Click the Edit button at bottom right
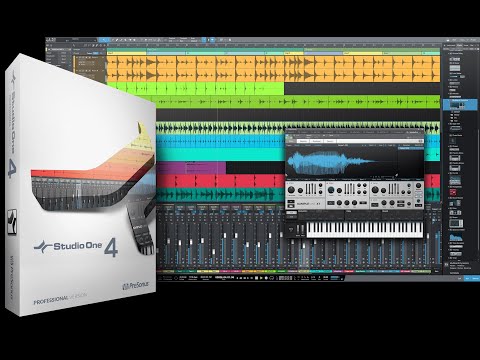 pyautogui.click(x=460, y=278)
